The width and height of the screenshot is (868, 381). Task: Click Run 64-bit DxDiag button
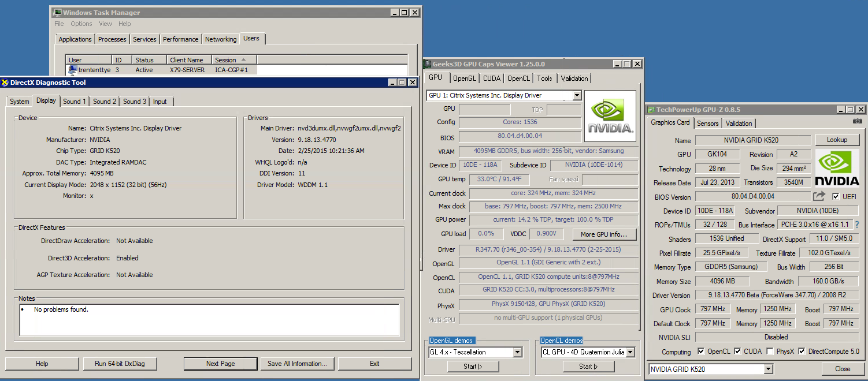coord(120,364)
